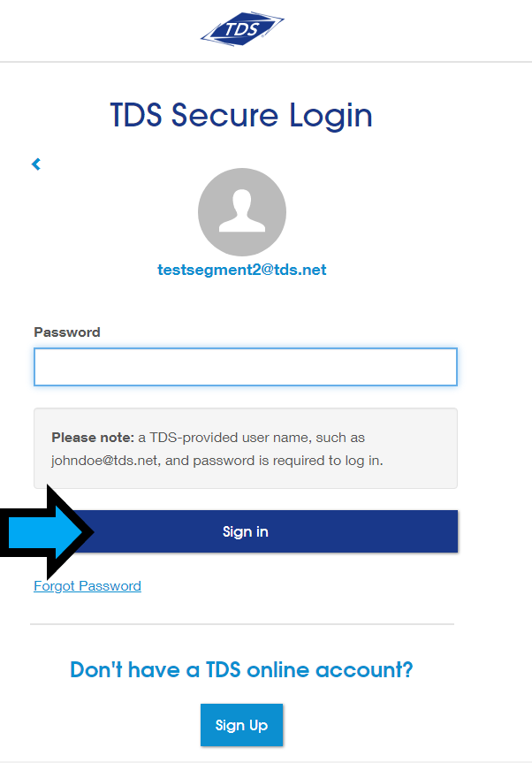532x763 pixels.
Task: Click the header separator line under the logo
Action: tap(266, 62)
